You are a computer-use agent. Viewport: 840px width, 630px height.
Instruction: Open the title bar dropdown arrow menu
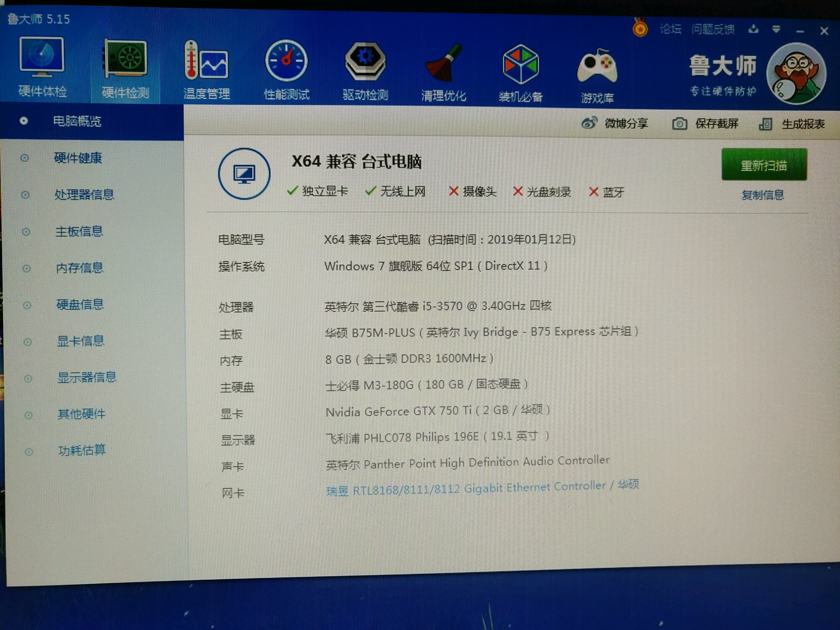click(776, 29)
